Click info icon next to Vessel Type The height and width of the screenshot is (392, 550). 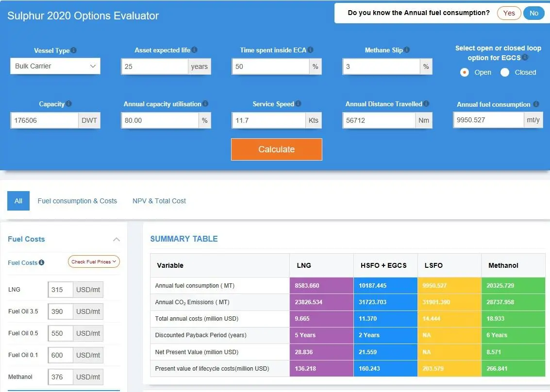pos(73,50)
